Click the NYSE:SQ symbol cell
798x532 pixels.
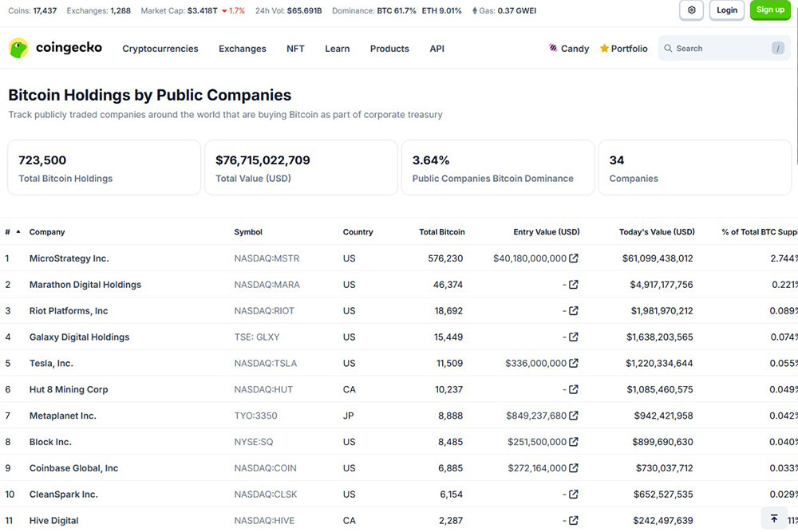point(254,442)
